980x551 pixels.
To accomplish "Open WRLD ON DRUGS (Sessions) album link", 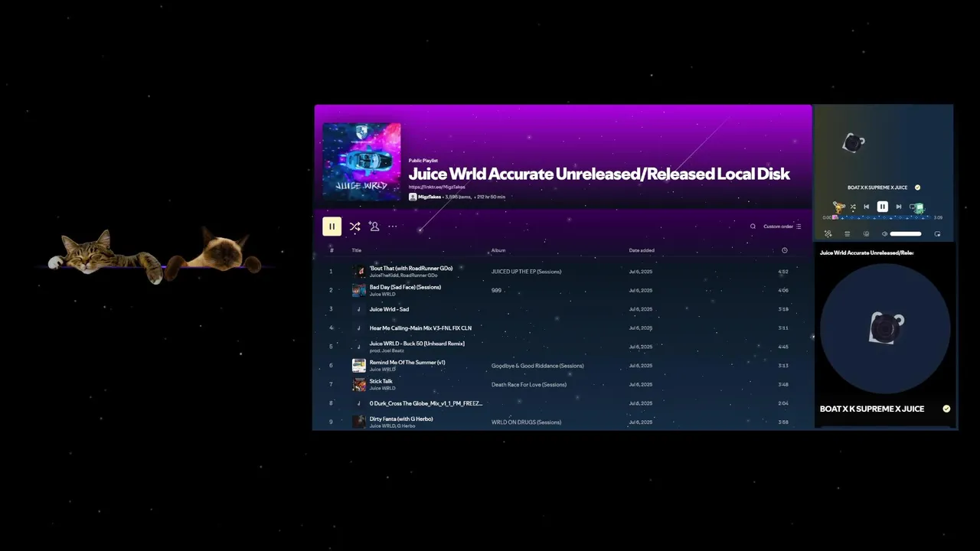I will click(526, 422).
